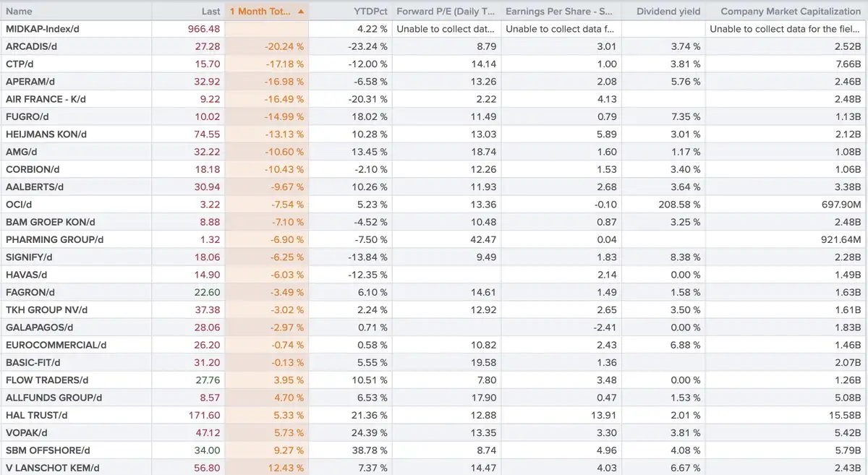The width and height of the screenshot is (868, 475).
Task: Select the BAM GROEP KON/d row
Action: point(434,221)
